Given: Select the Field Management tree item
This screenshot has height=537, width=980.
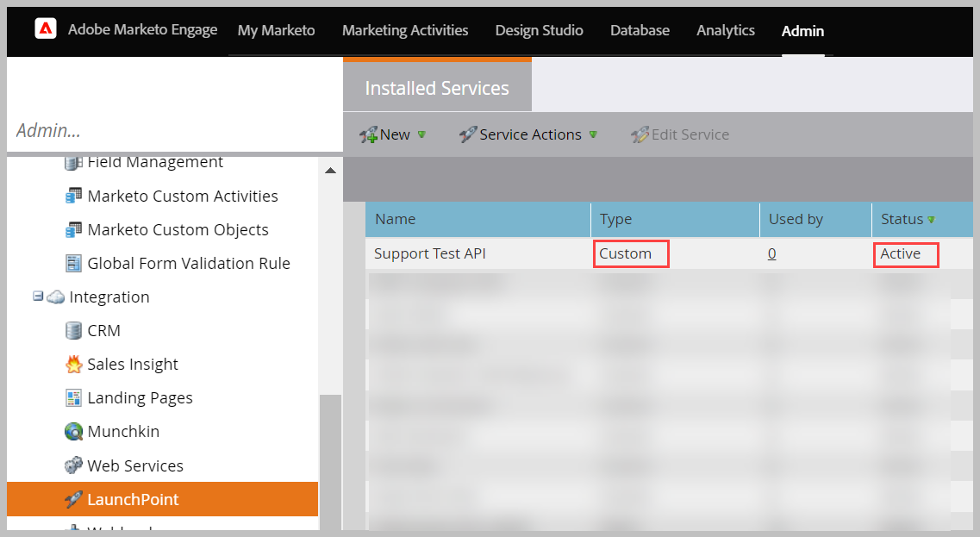Looking at the screenshot, I should [x=155, y=163].
